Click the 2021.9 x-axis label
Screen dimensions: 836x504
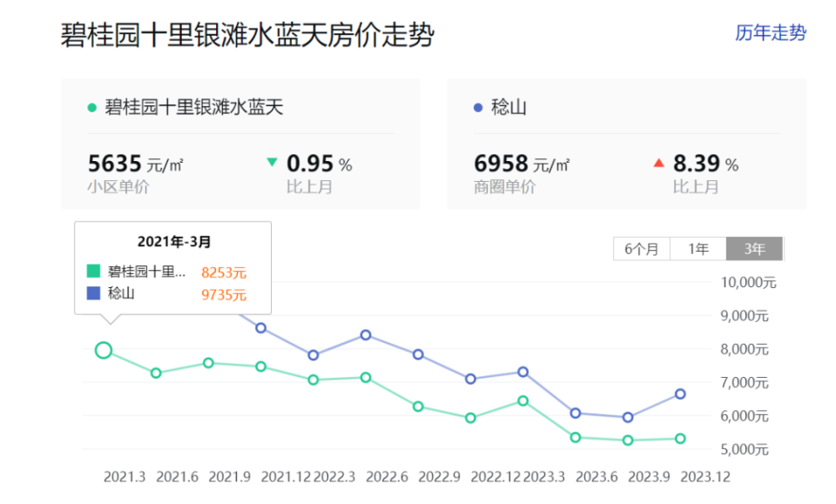(x=229, y=477)
